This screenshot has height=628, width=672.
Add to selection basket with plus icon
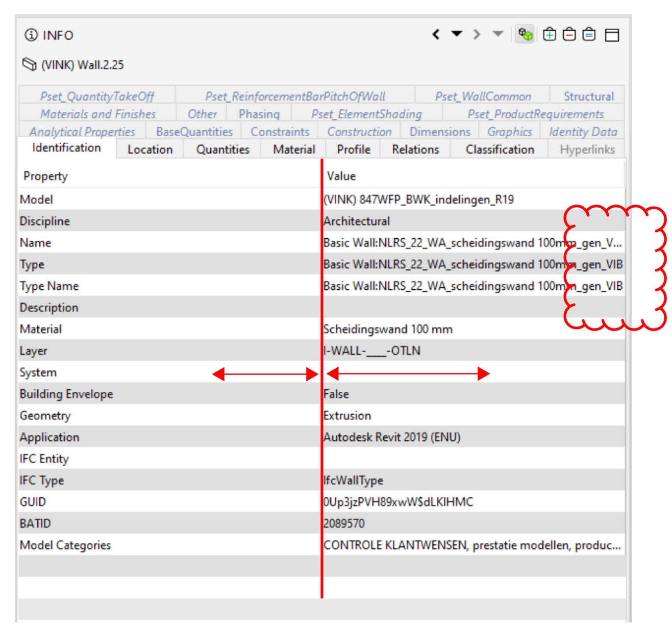coord(550,35)
